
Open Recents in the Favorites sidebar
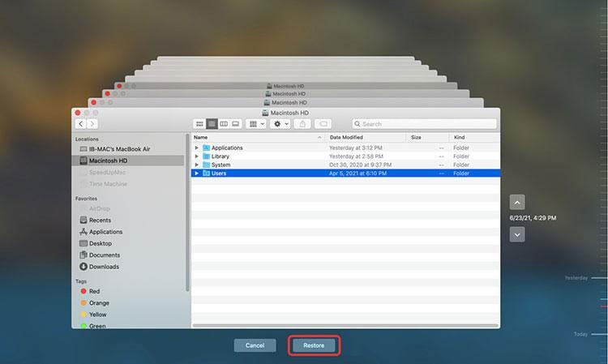pyautogui.click(x=100, y=220)
